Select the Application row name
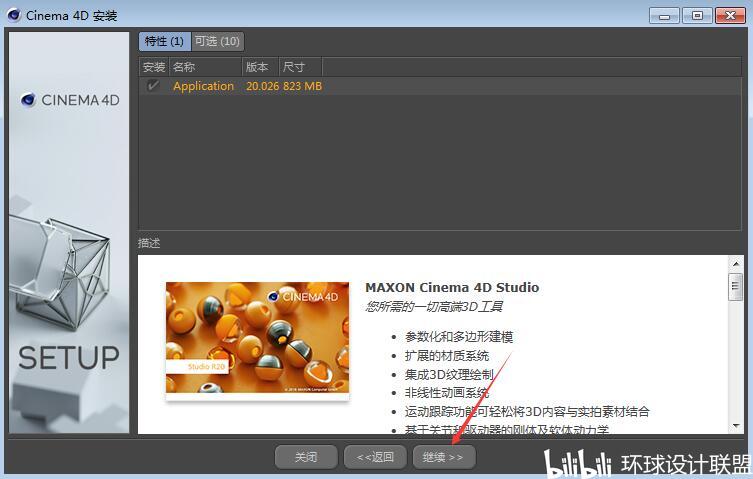Viewport: 753px width, 479px height. click(204, 86)
